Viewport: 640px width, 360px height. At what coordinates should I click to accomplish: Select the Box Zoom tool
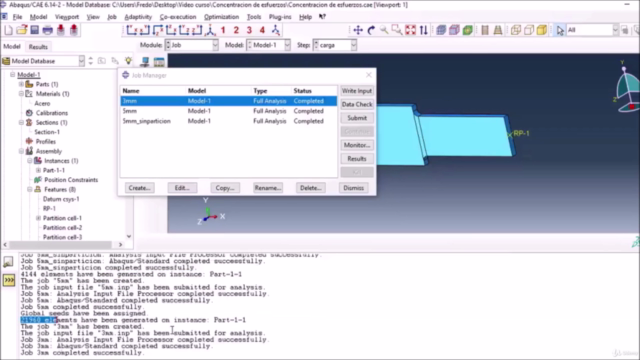397,30
